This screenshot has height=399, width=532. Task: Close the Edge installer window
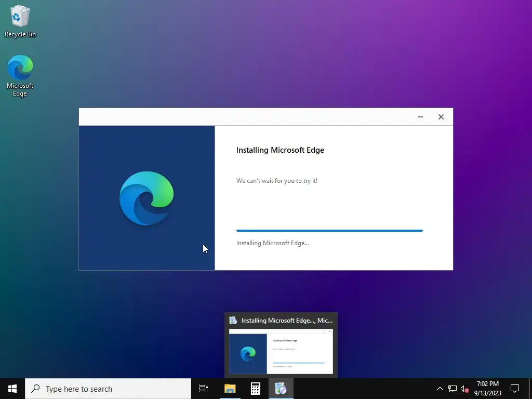(x=441, y=117)
